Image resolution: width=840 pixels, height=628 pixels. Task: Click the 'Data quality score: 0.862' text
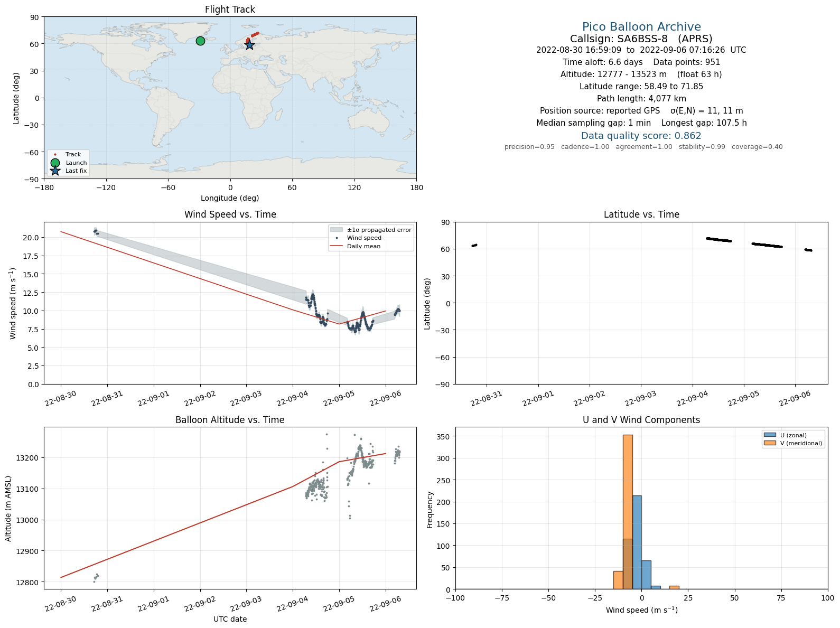point(641,136)
